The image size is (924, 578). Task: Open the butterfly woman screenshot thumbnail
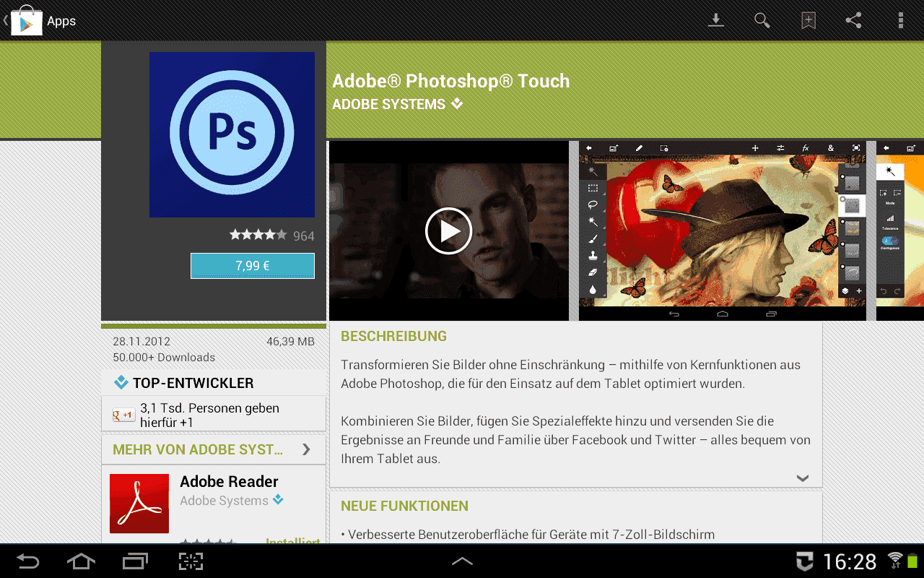[x=723, y=230]
